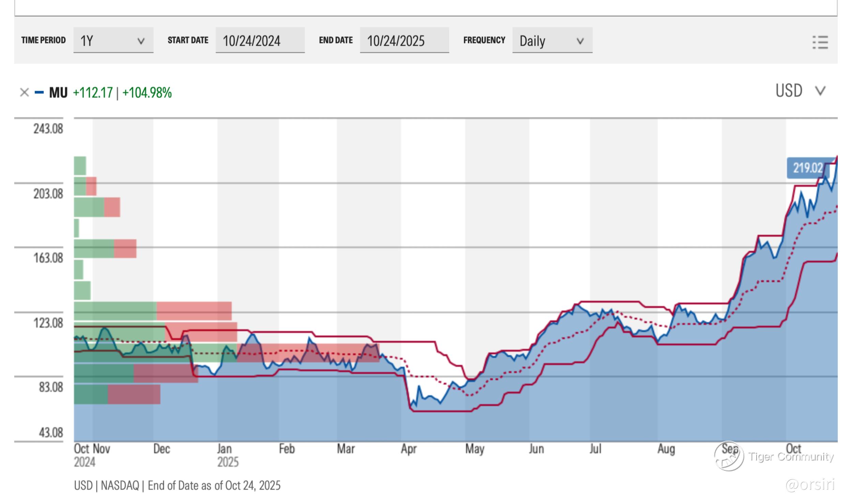Click the chevron arrow beside USD
Screen dimensions: 852x504
[x=820, y=91]
